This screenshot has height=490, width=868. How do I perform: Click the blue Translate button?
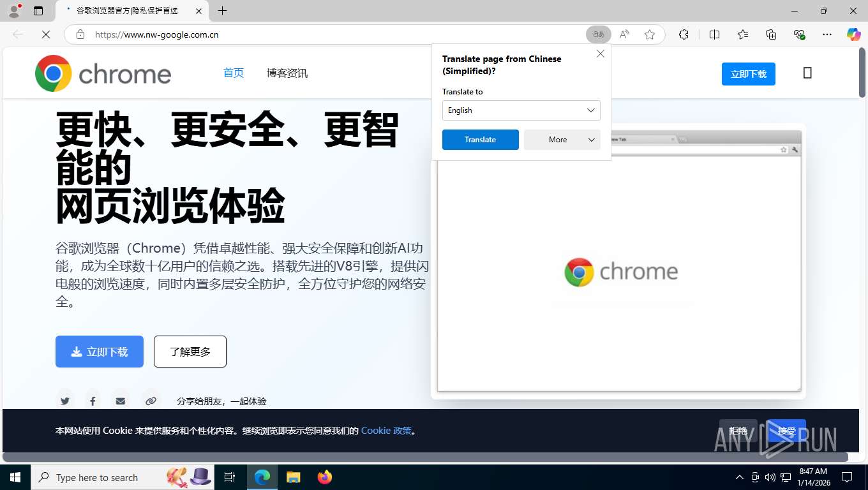(x=481, y=140)
